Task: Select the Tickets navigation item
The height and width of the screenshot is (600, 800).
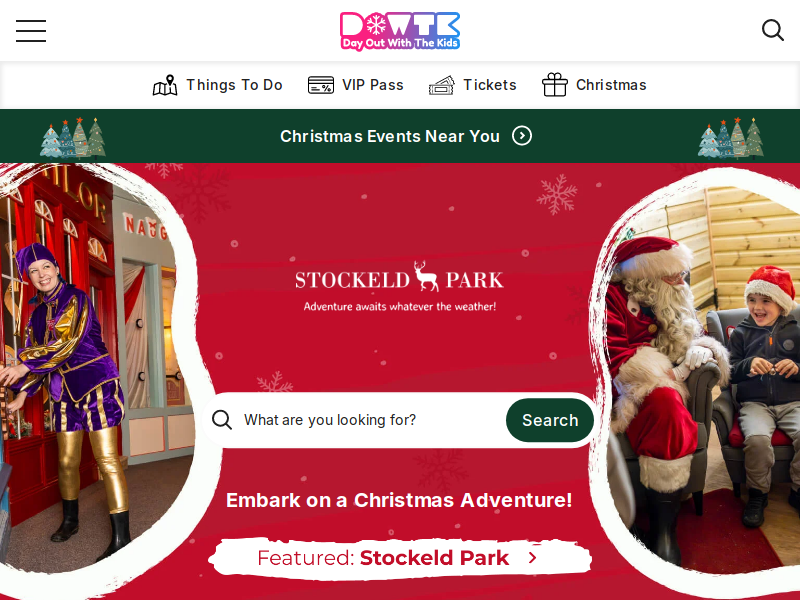Action: (472, 85)
